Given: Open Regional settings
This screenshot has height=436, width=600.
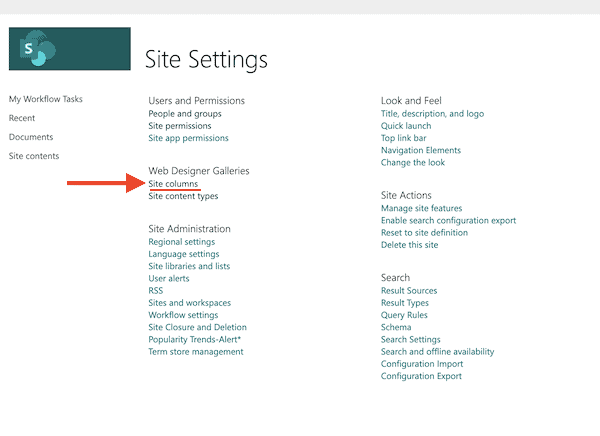Looking at the screenshot, I should coord(182,242).
